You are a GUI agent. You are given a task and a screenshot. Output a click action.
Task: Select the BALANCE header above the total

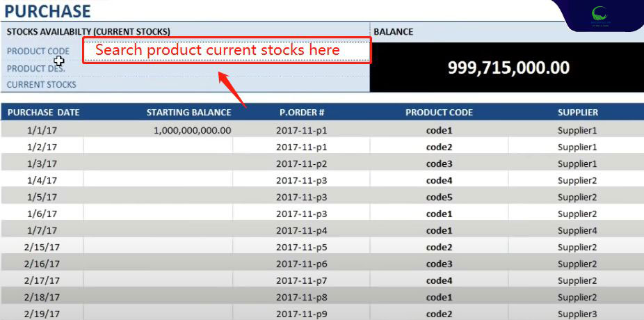393,31
